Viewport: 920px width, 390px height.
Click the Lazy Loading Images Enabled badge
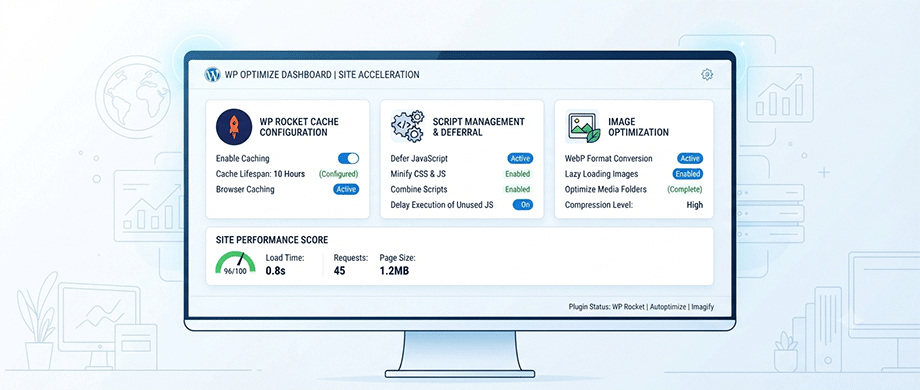click(x=688, y=174)
